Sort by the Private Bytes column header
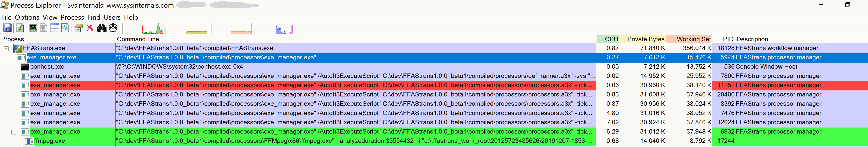The width and height of the screenshot is (868, 147). coord(643,39)
